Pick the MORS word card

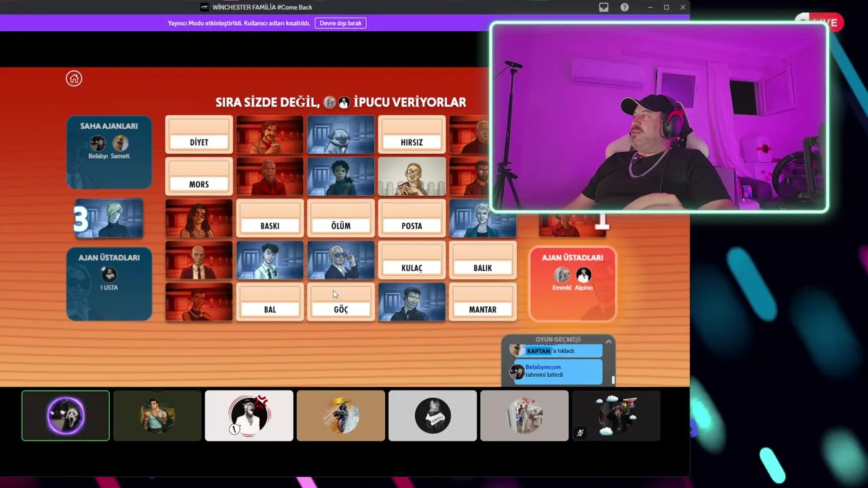tap(199, 176)
